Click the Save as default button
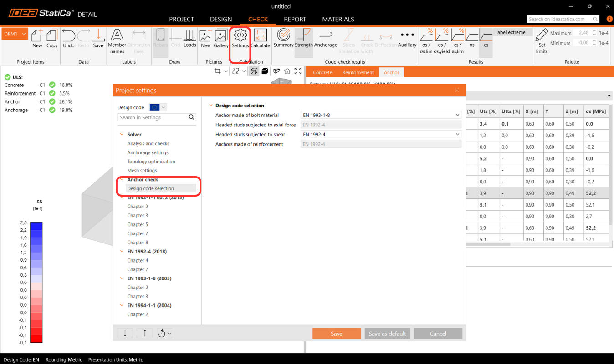 [x=387, y=334]
